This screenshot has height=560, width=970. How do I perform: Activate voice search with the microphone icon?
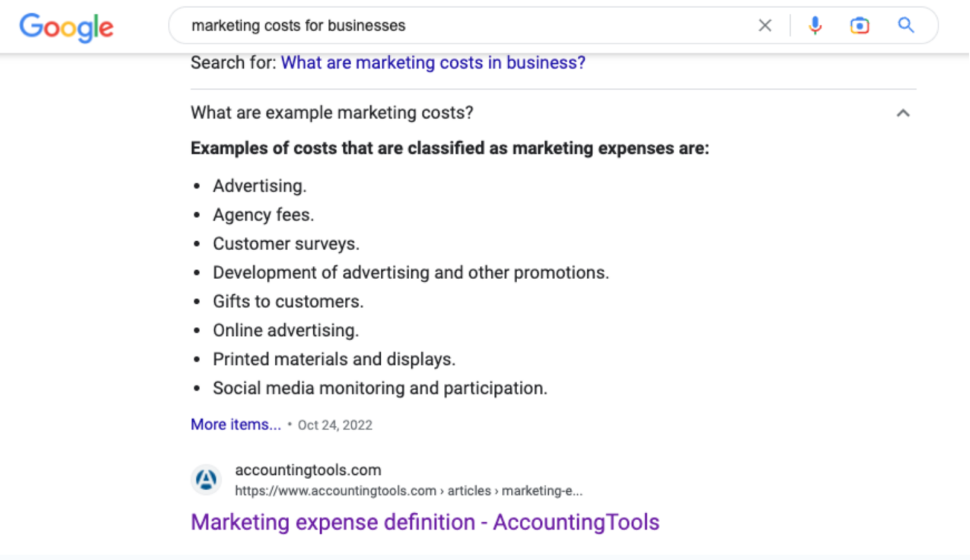815,25
